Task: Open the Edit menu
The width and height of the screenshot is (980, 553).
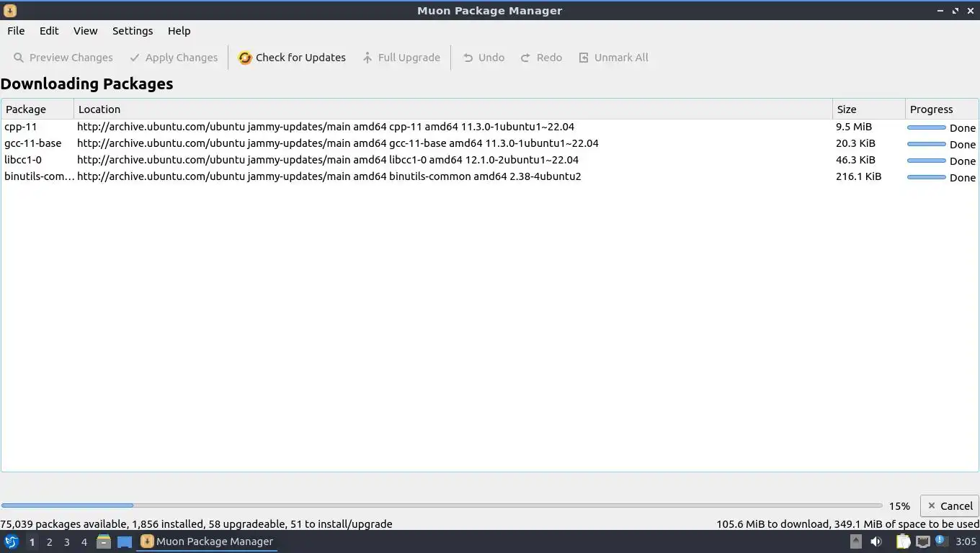Action: pyautogui.click(x=49, y=31)
